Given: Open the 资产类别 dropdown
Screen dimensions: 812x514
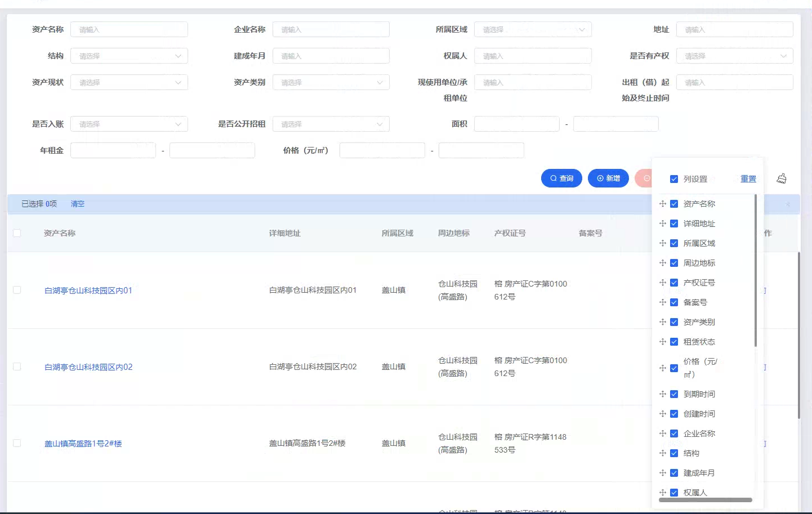Looking at the screenshot, I should [331, 82].
